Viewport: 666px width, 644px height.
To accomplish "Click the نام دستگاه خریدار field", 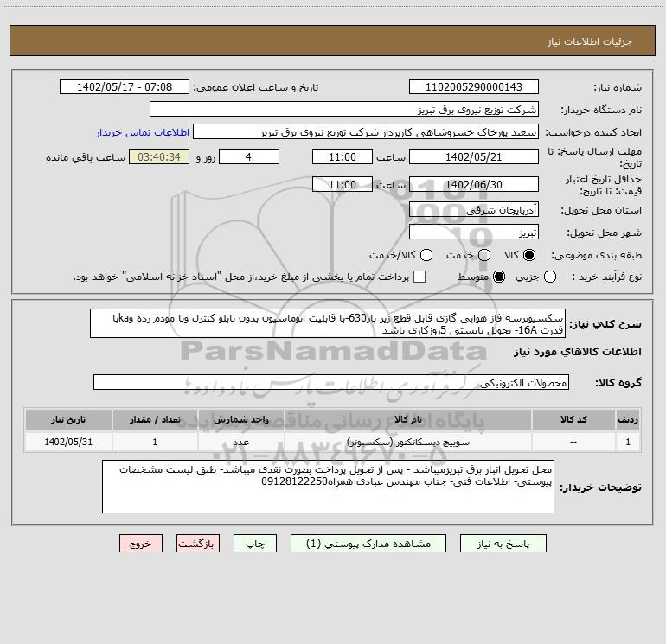I will point(344,109).
